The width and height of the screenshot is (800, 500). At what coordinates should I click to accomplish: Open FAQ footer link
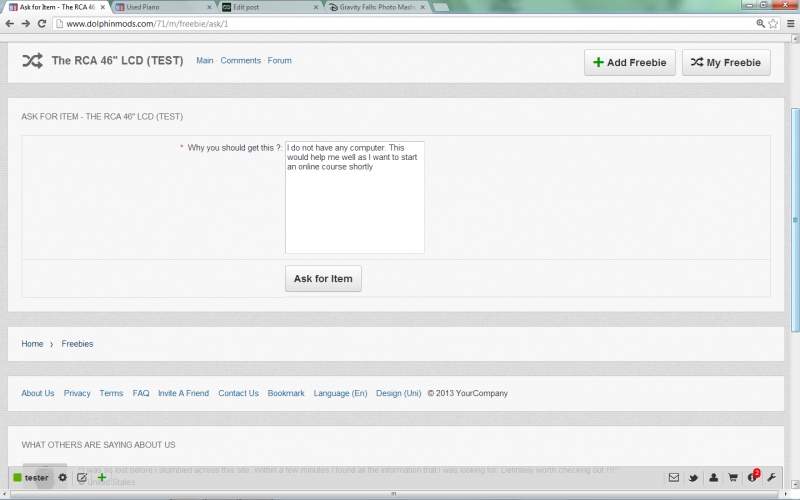141,393
